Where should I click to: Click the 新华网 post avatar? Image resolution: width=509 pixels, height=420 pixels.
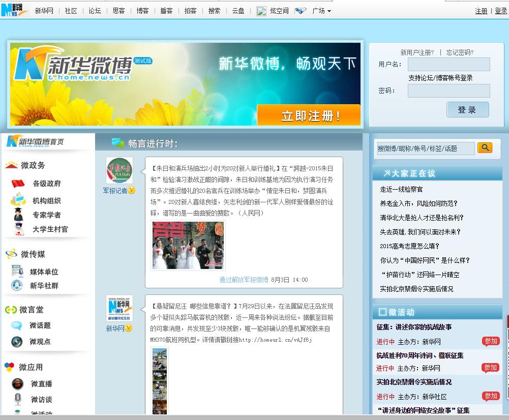point(119,308)
